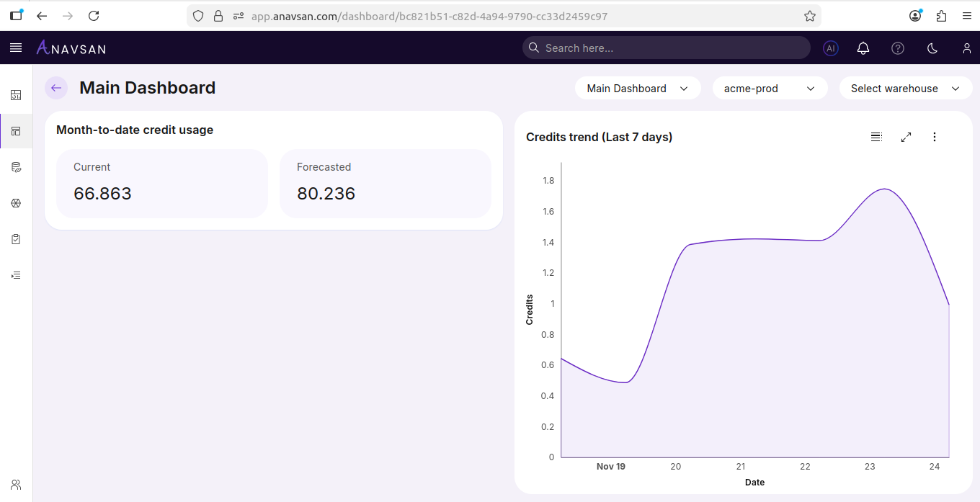The image size is (980, 502).
Task: Select the clipboard audit sidebar icon
Action: click(x=16, y=239)
